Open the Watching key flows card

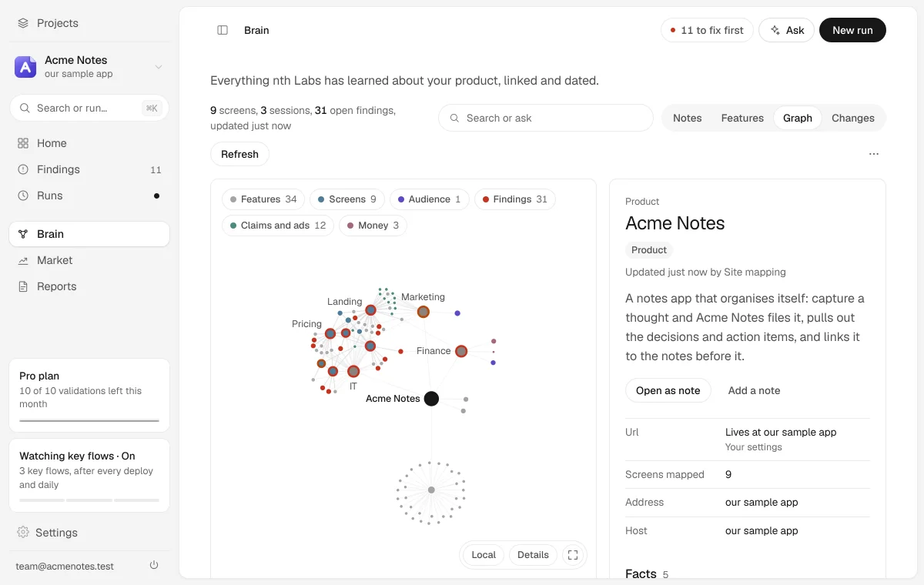click(89, 475)
